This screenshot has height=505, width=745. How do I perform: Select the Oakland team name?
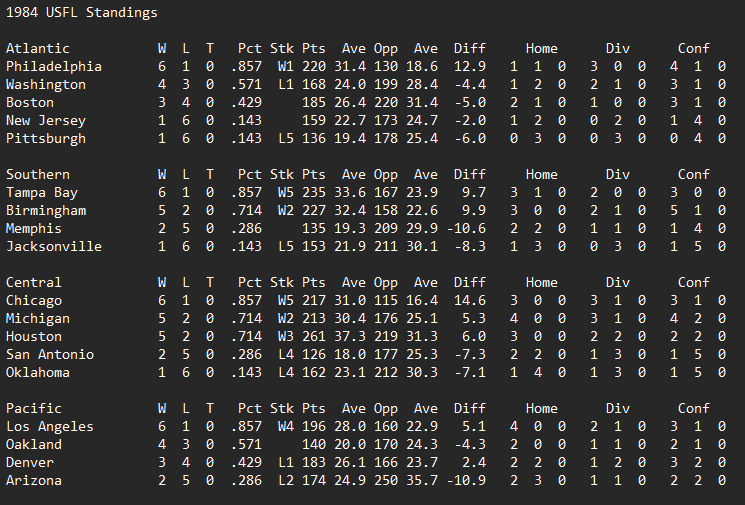pos(33,445)
